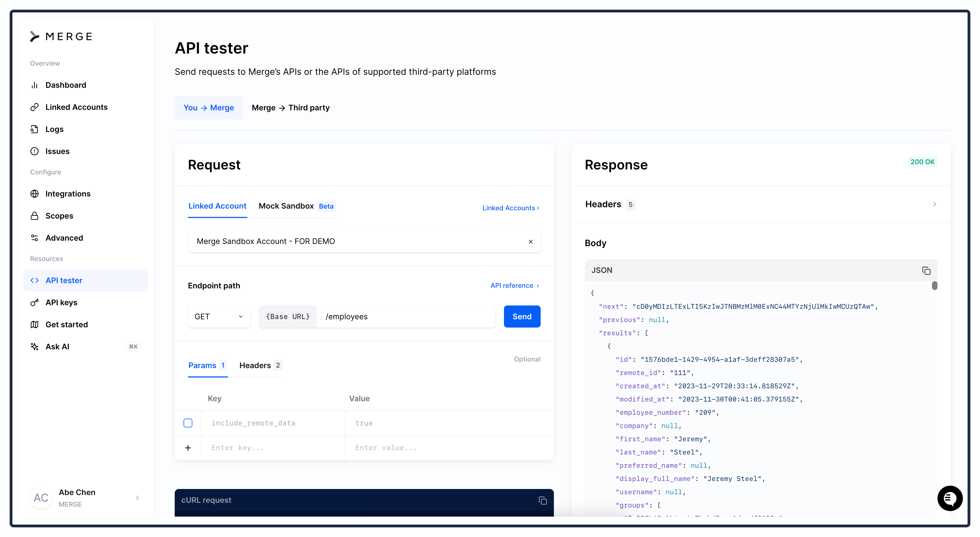Expand the Abe Chen account menu
This screenshot has height=537, width=980.
pyautogui.click(x=137, y=498)
